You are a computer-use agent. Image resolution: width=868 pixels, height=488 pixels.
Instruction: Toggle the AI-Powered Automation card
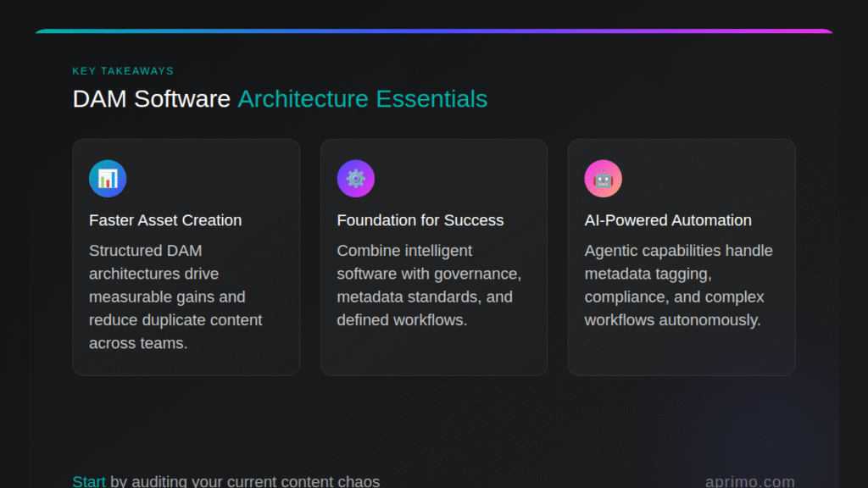click(681, 257)
